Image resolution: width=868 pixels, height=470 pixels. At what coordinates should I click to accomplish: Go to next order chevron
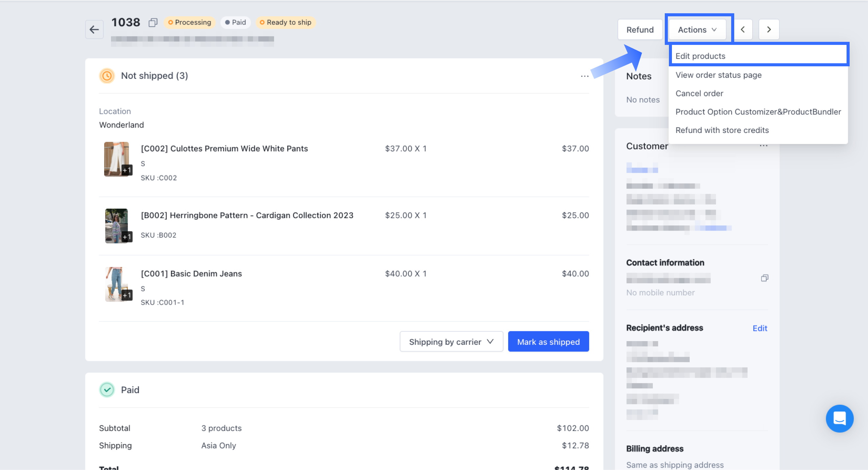769,30
